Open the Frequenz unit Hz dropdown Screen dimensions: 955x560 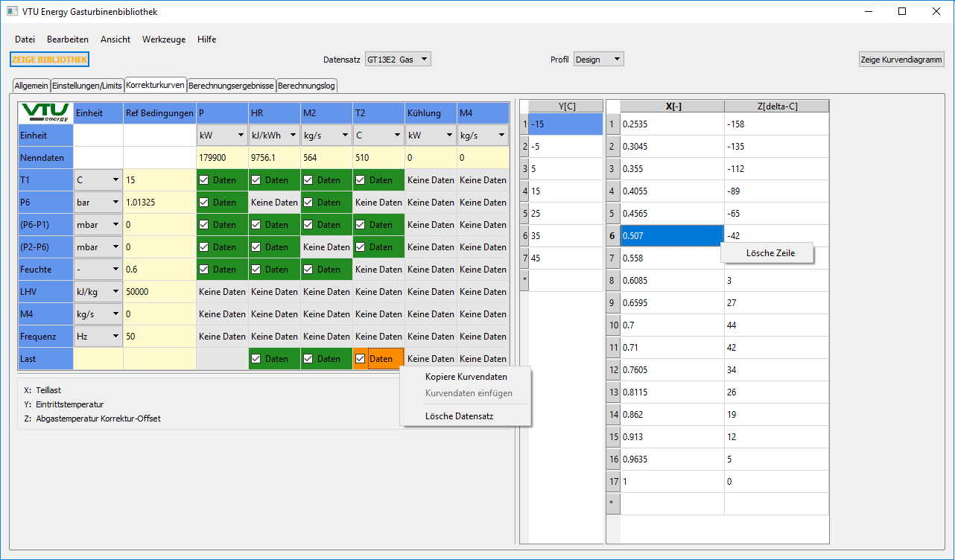(98, 337)
